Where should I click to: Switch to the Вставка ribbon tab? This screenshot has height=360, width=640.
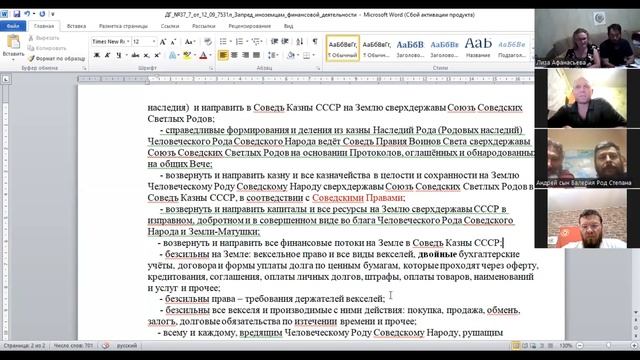[x=76, y=26]
